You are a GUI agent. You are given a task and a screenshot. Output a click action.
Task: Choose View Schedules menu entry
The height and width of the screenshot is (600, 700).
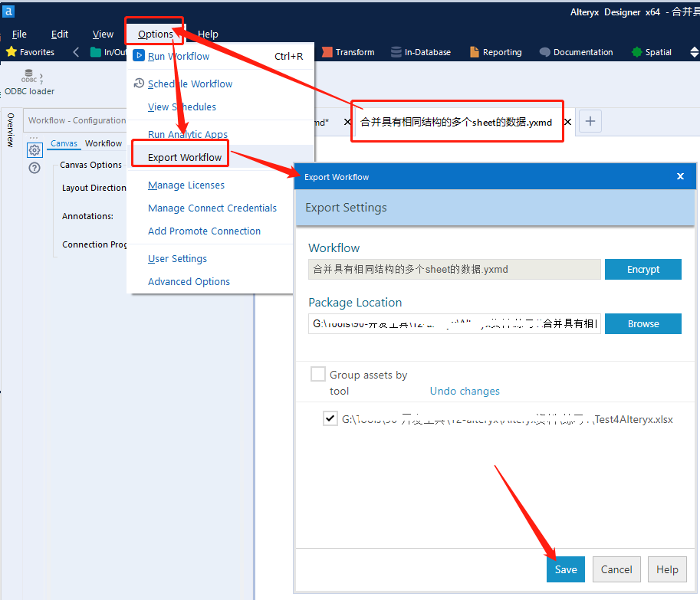coord(221,107)
